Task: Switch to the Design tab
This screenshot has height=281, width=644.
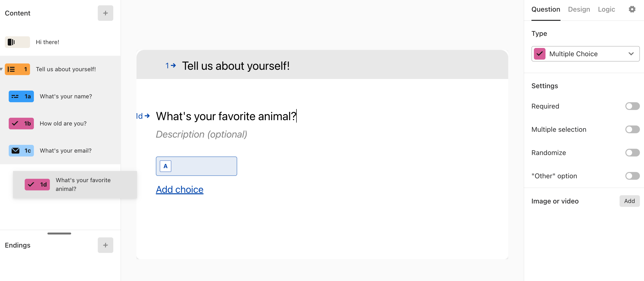Action: [x=579, y=9]
